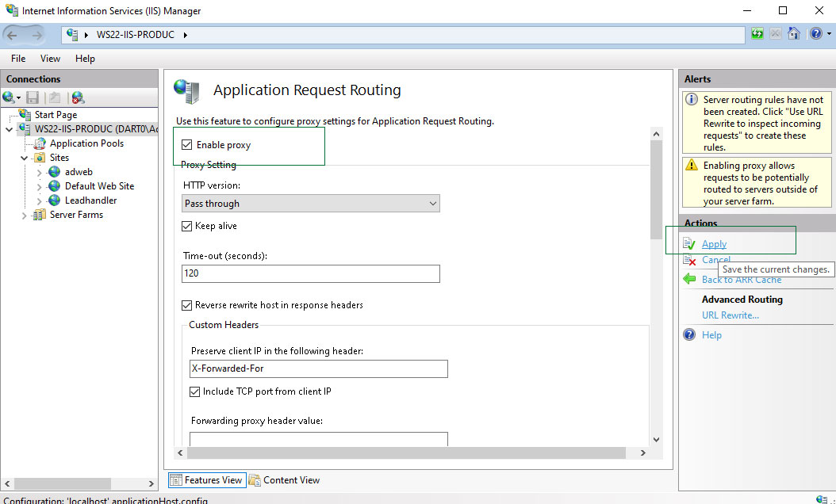Screen dimensions: 836x504
Task: Toggle Reverse rewrite host in response headers
Action: click(186, 305)
